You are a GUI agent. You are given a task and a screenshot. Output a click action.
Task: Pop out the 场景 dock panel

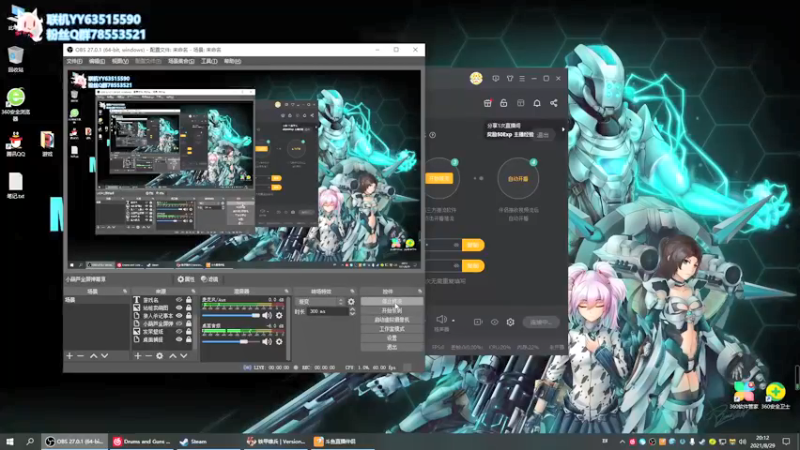(125, 291)
